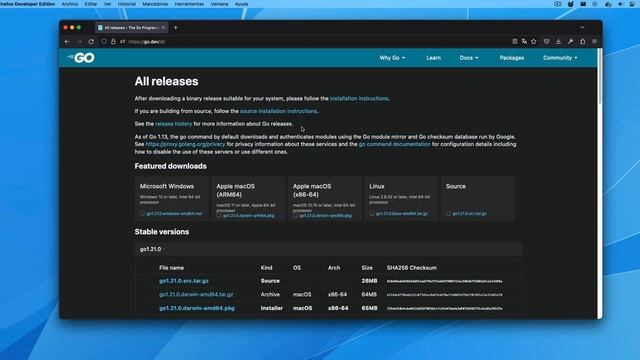The width and height of the screenshot is (640, 360).
Task: Download go1.21.0.darwin-amd64.tar.gz in the table
Action: 196,294
